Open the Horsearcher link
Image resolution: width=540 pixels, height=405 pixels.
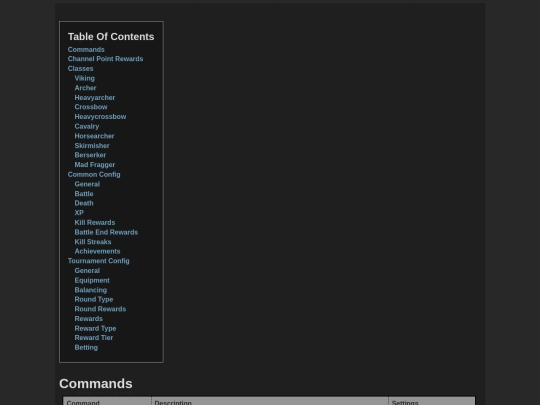(94, 136)
